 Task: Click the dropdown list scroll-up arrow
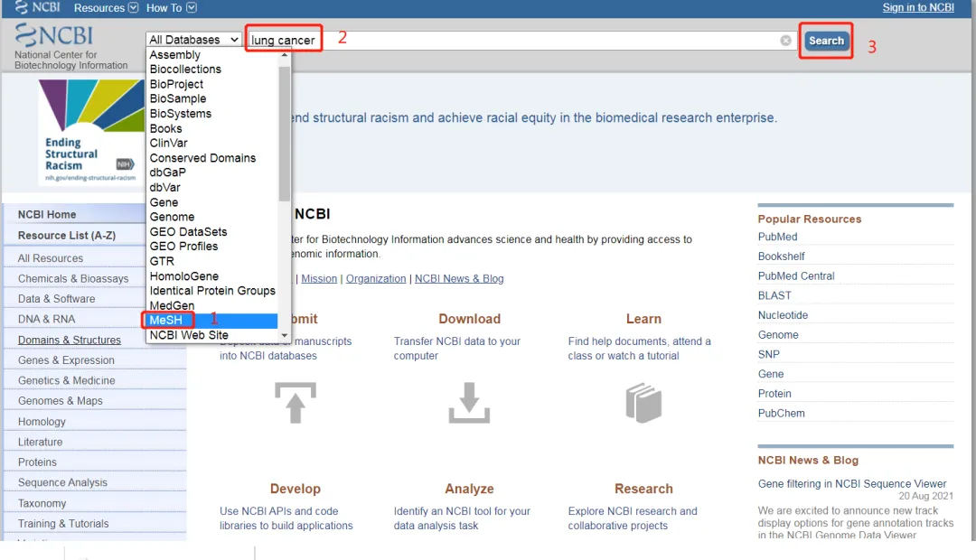click(285, 55)
